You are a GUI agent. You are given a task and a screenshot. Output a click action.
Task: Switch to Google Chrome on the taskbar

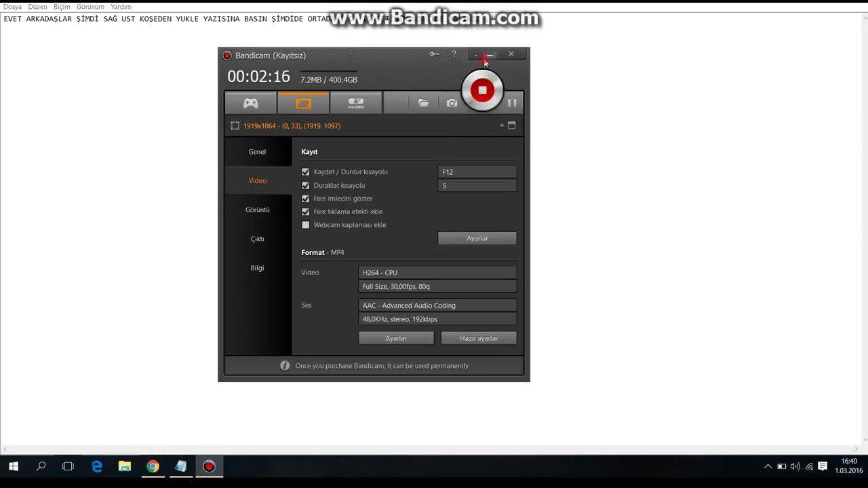point(153,466)
